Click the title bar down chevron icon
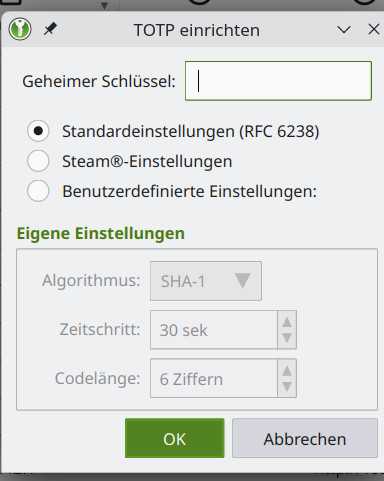Screen dimensions: 384x481 344,30
